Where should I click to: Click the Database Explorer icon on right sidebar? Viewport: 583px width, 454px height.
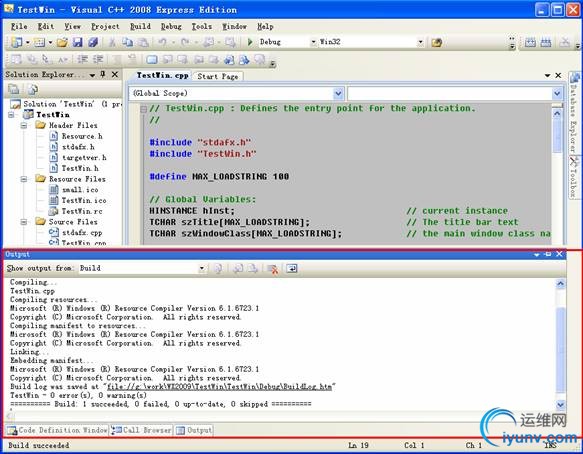coord(574,78)
